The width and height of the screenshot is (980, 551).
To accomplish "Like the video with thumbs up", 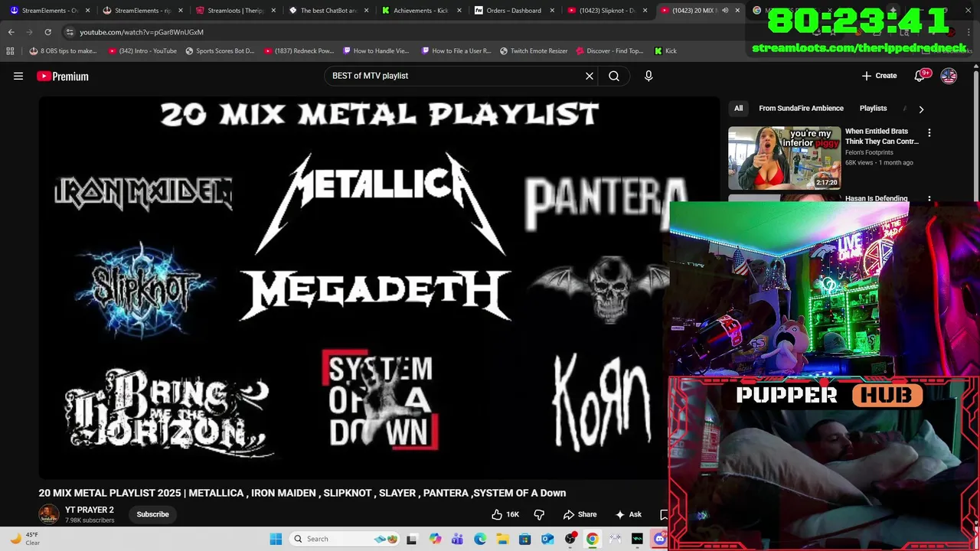I will tap(505, 514).
